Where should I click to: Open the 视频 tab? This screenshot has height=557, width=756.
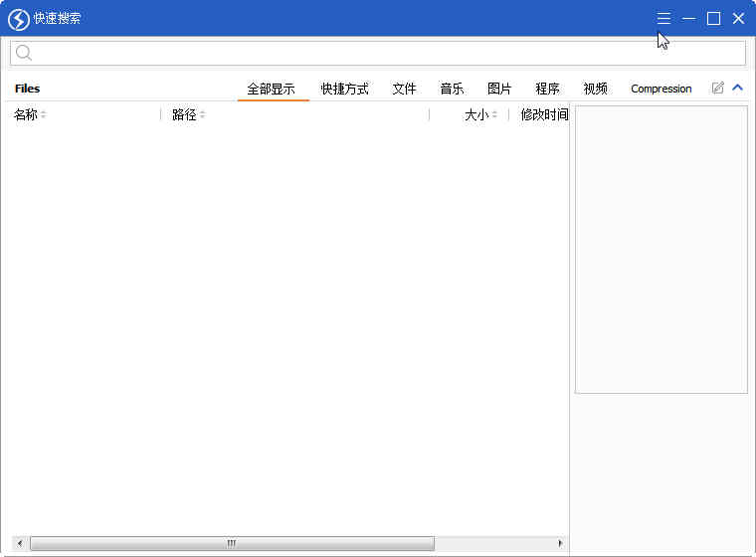595,89
